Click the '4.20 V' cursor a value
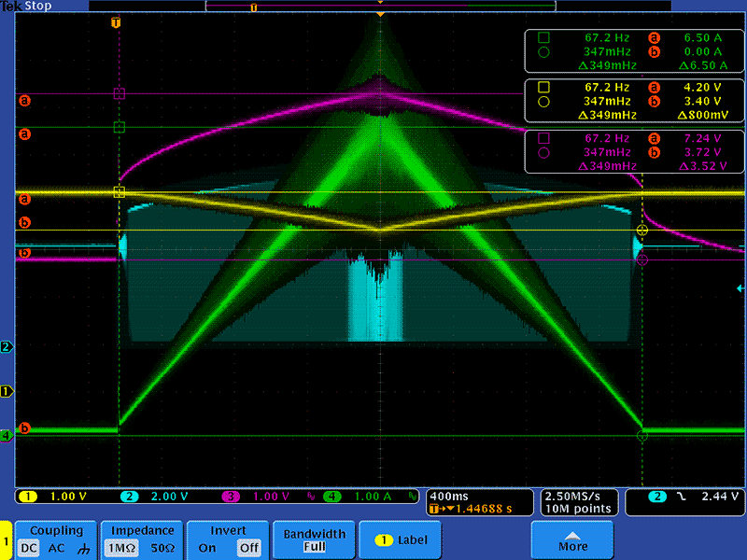Screen dimensions: 747x560 703,87
